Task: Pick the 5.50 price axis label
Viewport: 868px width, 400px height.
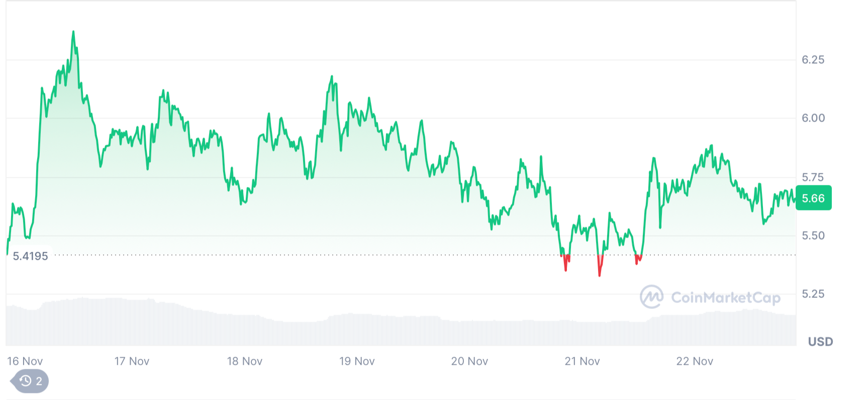Action: (813, 236)
